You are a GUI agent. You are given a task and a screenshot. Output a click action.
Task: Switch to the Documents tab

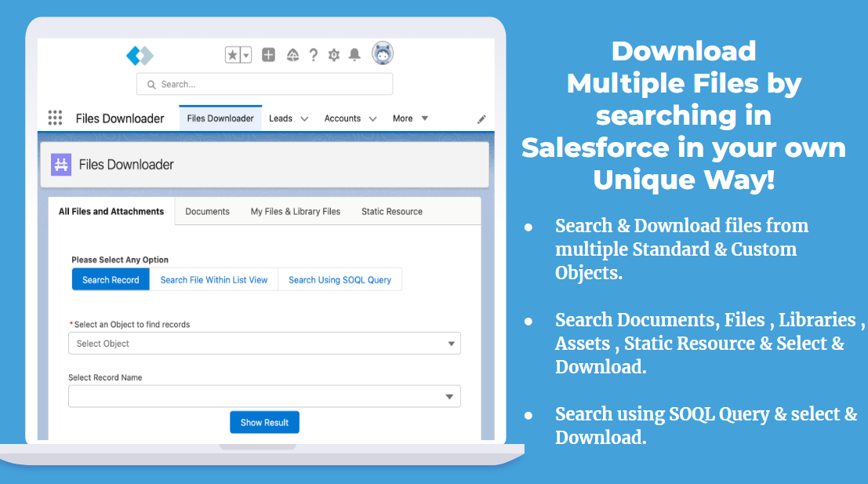(x=208, y=211)
